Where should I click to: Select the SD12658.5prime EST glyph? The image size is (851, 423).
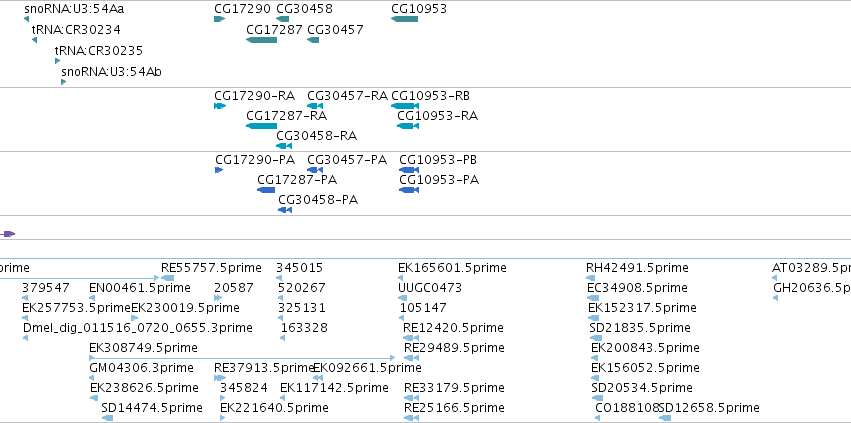pos(665,418)
